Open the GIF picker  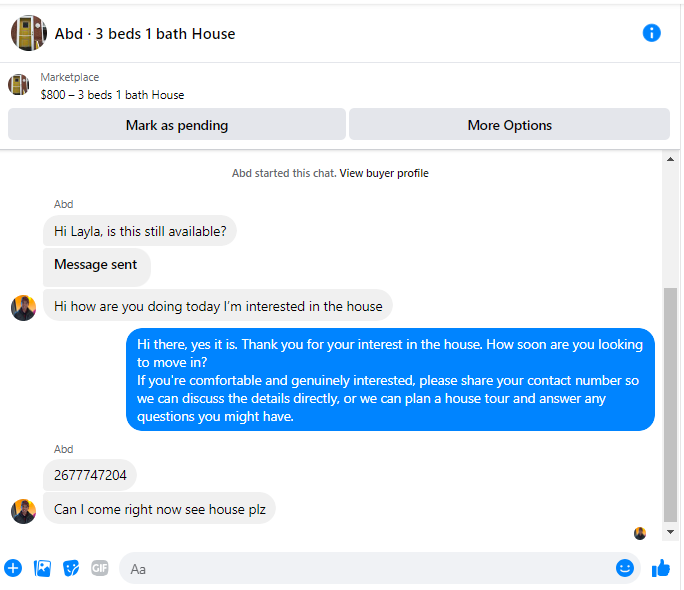tap(100, 568)
